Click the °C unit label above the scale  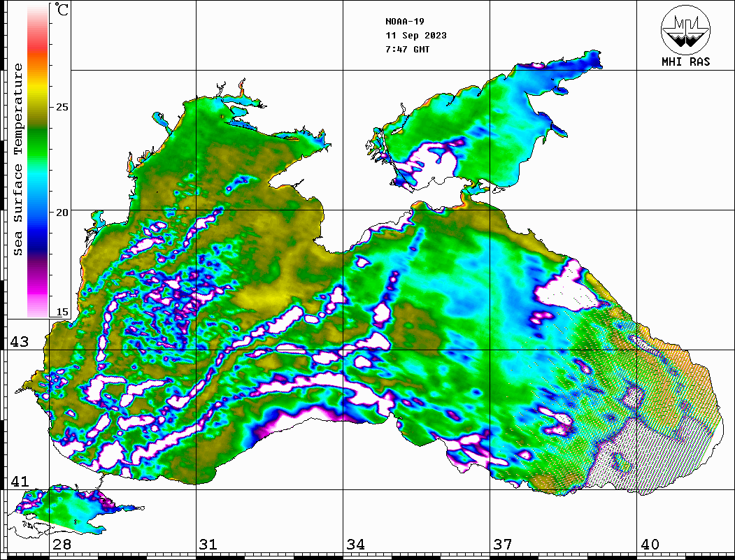62,10
